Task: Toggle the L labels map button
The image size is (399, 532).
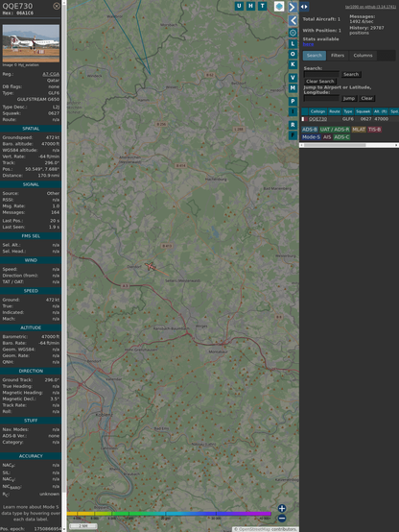Action: coord(293,44)
